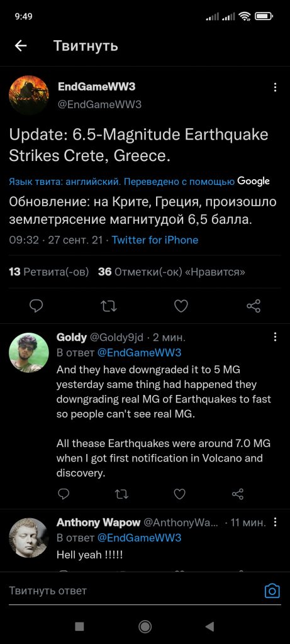Tap the back arrow in the header

tap(21, 46)
